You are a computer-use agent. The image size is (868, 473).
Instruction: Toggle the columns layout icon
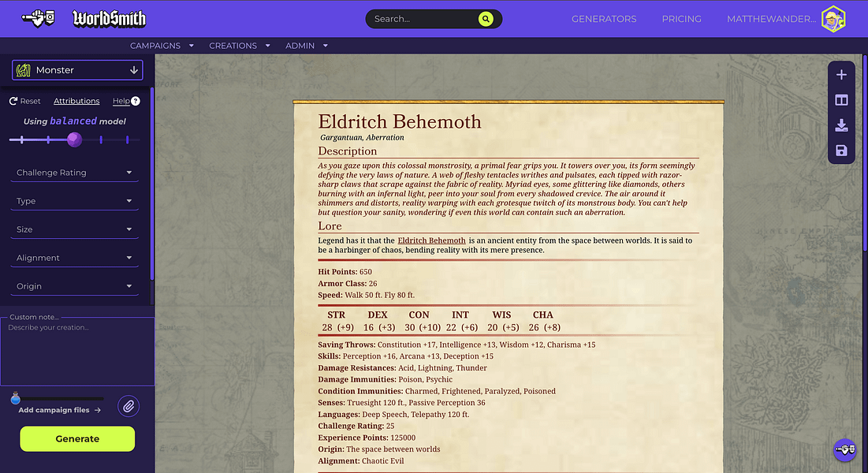click(x=841, y=100)
